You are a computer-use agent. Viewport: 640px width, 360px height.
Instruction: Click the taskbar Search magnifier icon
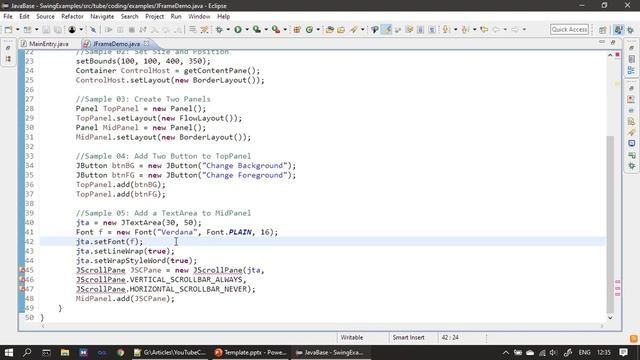(27, 352)
